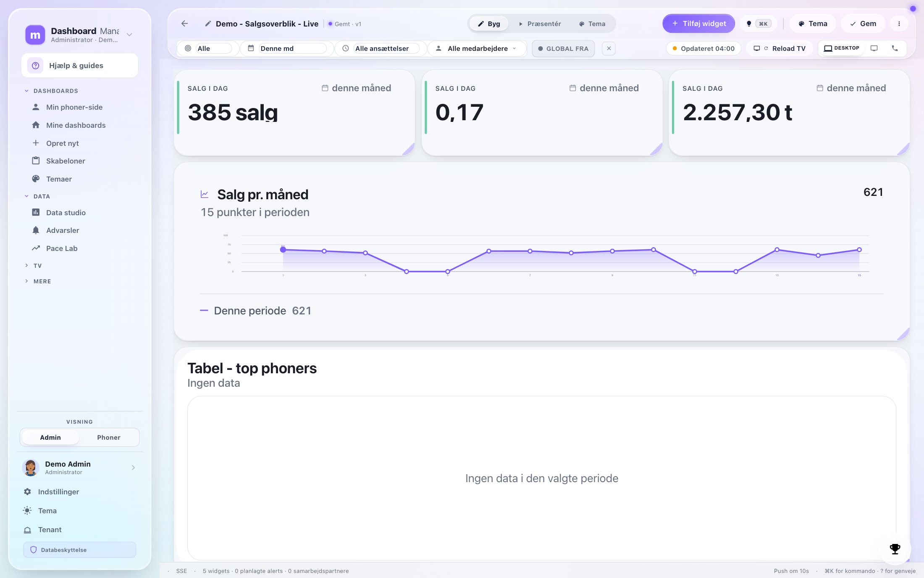Collapse the DASHBOARDS section
This screenshot has width=924, height=578.
click(x=52, y=91)
